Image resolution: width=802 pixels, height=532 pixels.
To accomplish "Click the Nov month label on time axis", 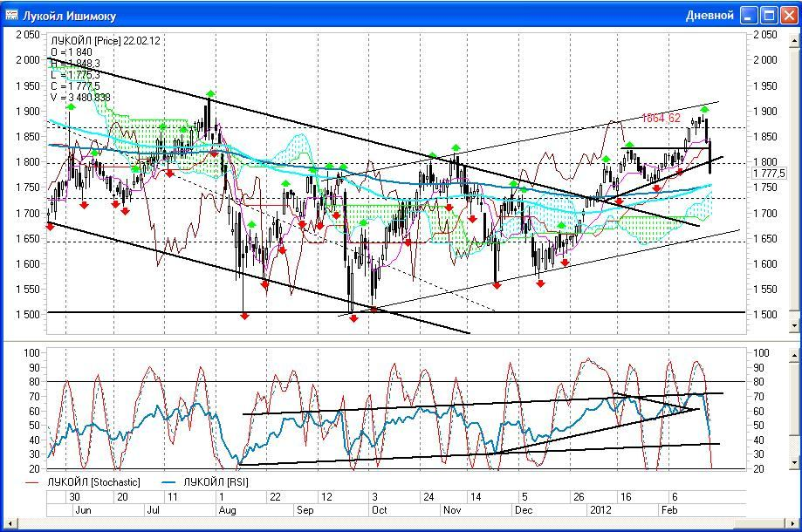I will click(x=452, y=510).
